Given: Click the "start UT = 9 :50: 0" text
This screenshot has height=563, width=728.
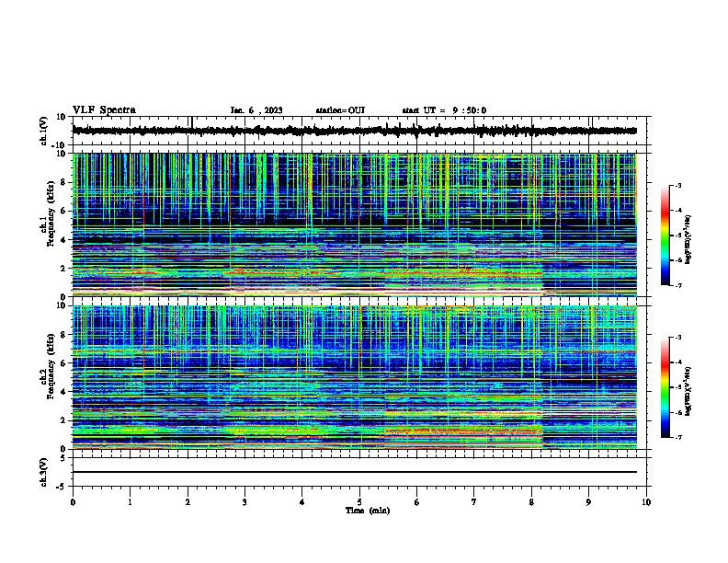Looking at the screenshot, I should point(444,110).
